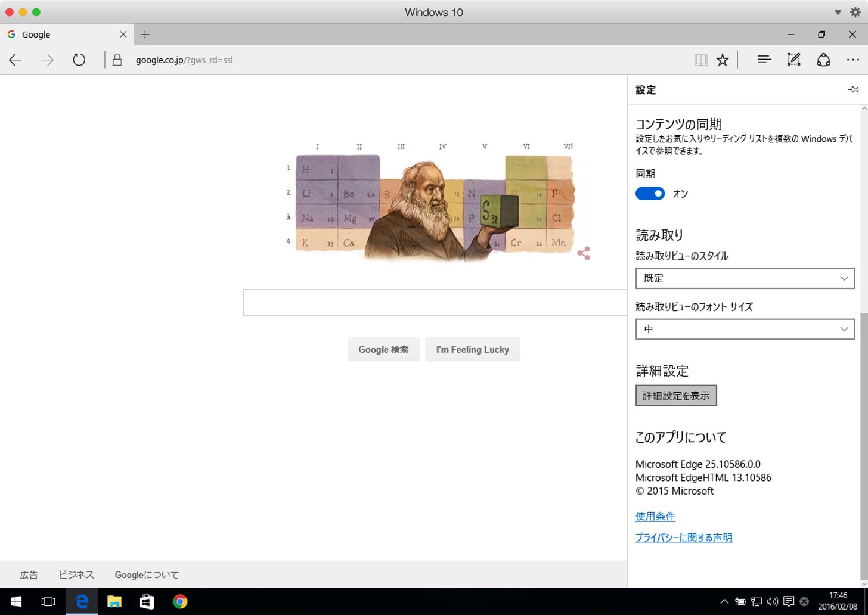
Task: Click the Mendeleev Google doodle image
Action: click(x=434, y=201)
